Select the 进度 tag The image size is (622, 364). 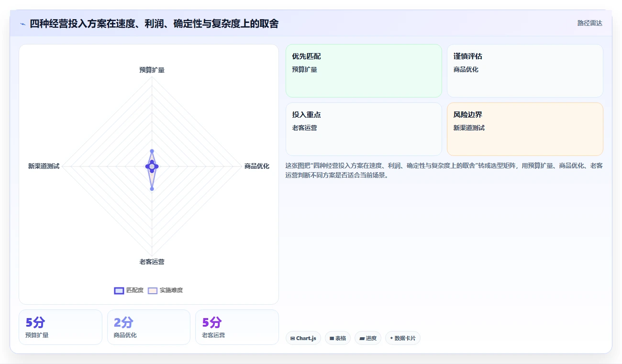368,338
